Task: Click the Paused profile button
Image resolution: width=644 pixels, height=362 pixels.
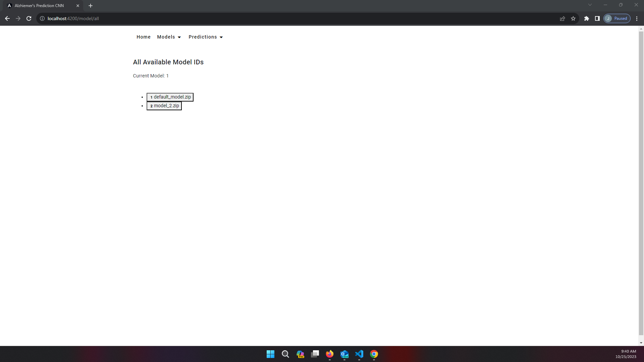Action: point(617,18)
